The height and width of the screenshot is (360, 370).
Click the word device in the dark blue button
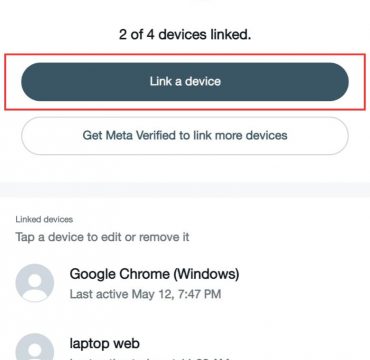[x=203, y=81]
